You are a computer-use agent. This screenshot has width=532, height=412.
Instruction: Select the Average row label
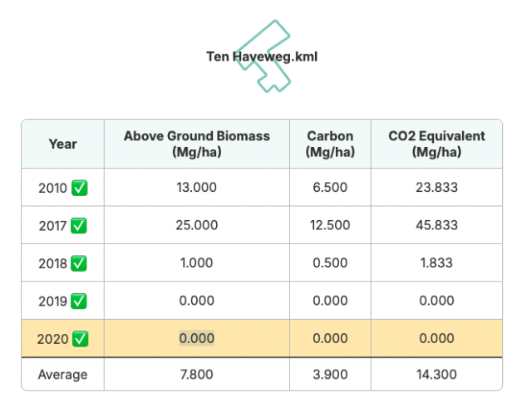point(63,375)
